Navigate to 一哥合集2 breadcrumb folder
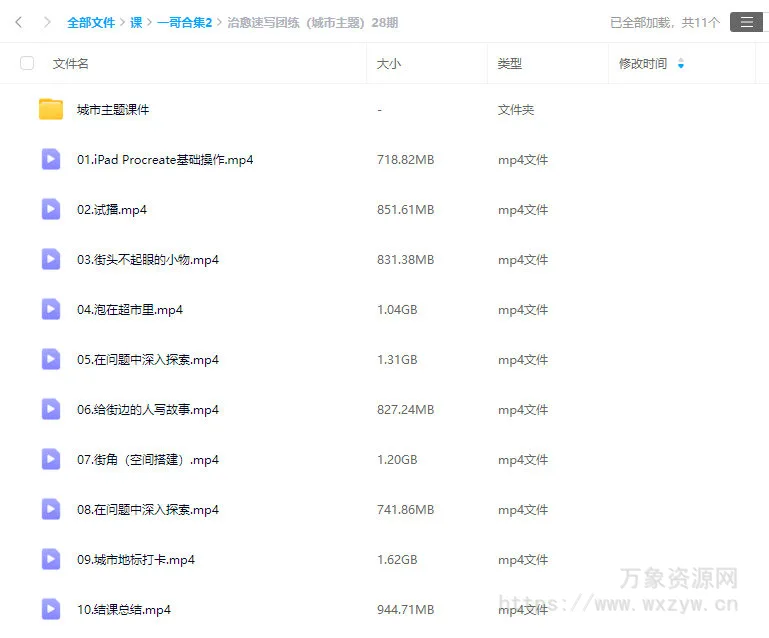This screenshot has height=638, width=769. [185, 22]
